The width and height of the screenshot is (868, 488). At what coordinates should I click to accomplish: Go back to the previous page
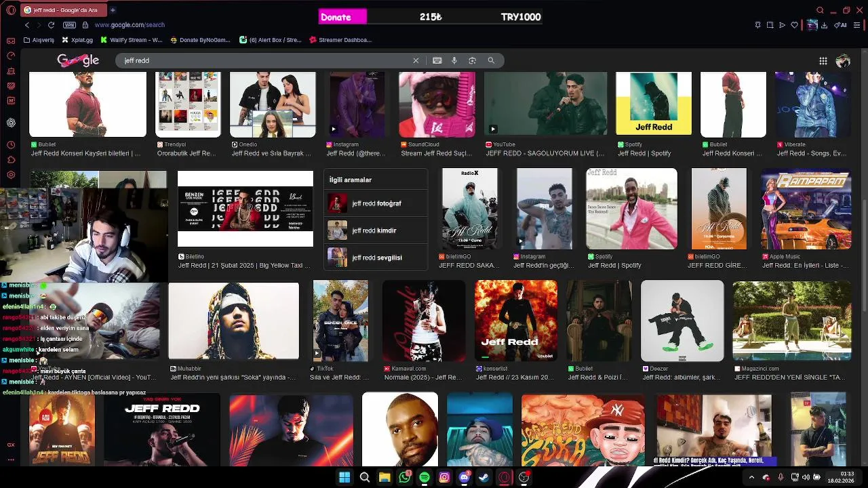point(27,25)
